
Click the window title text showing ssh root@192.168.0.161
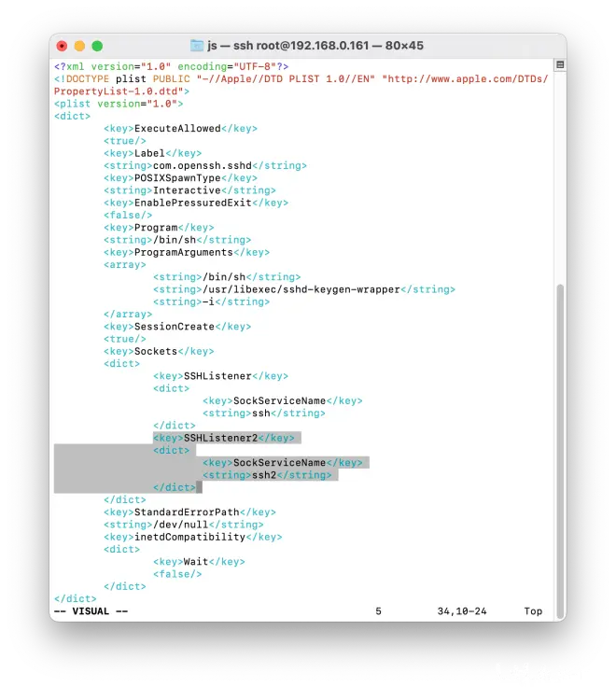(x=315, y=46)
